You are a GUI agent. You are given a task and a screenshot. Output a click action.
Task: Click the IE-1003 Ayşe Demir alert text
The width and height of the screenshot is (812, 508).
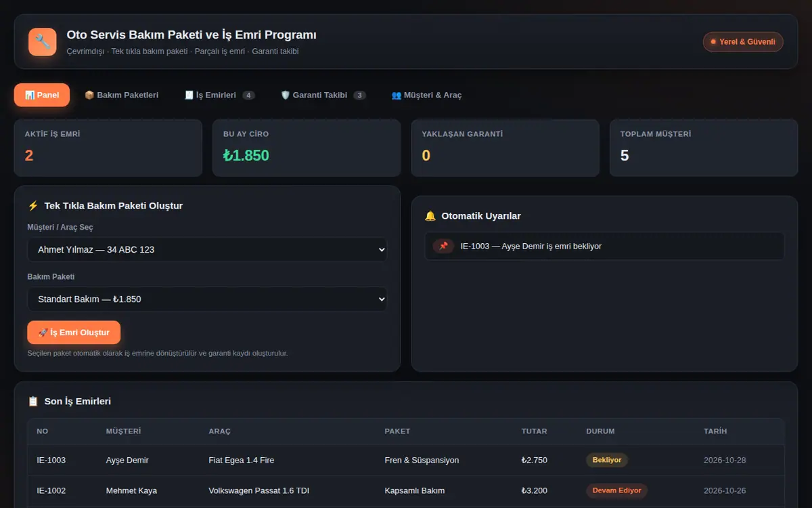[531, 247]
